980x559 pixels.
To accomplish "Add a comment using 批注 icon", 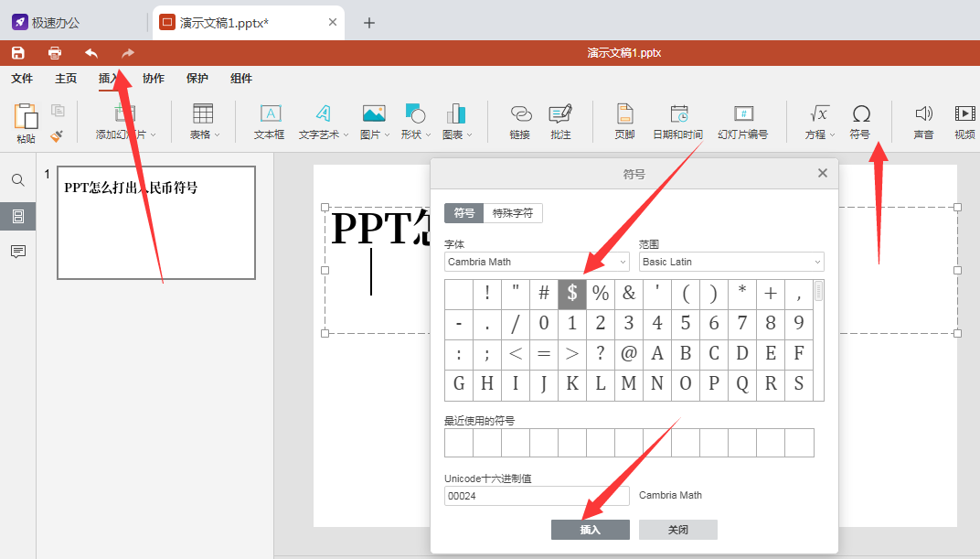I will [x=560, y=121].
